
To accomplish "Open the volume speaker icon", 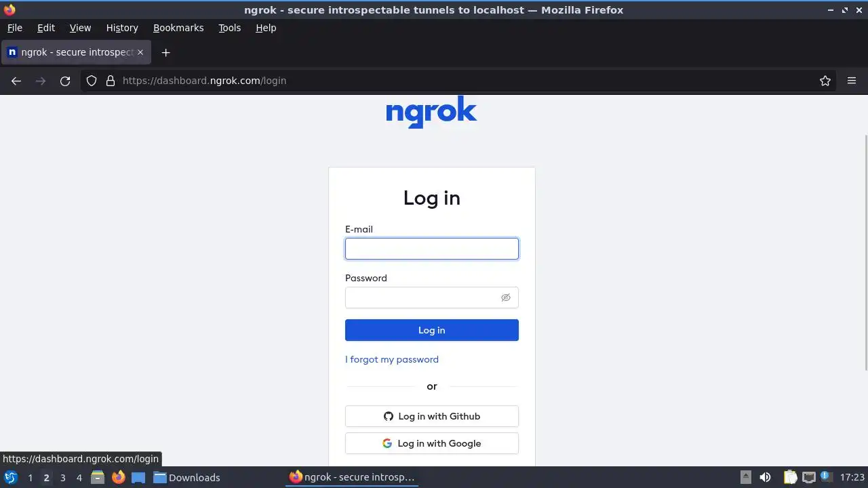I will [765, 477].
